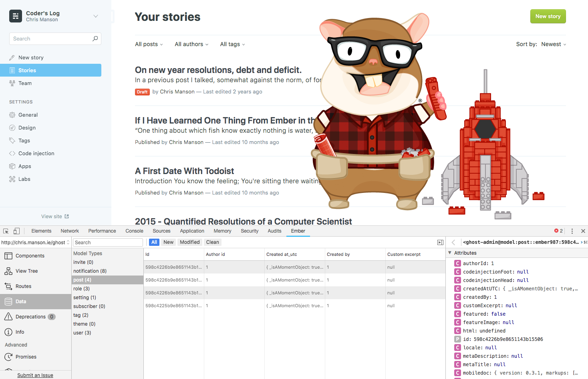Open the Submit an Issue link
The image size is (588, 379).
35,375
